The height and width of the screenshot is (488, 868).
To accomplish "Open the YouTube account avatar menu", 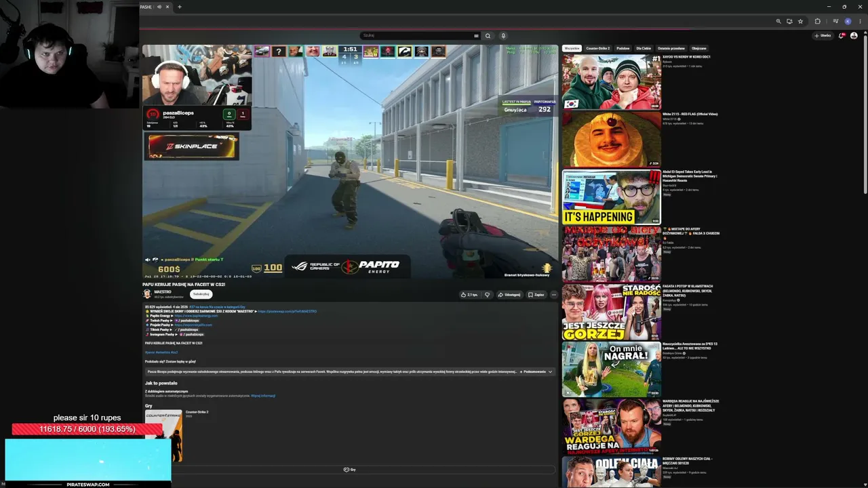I will [x=854, y=36].
